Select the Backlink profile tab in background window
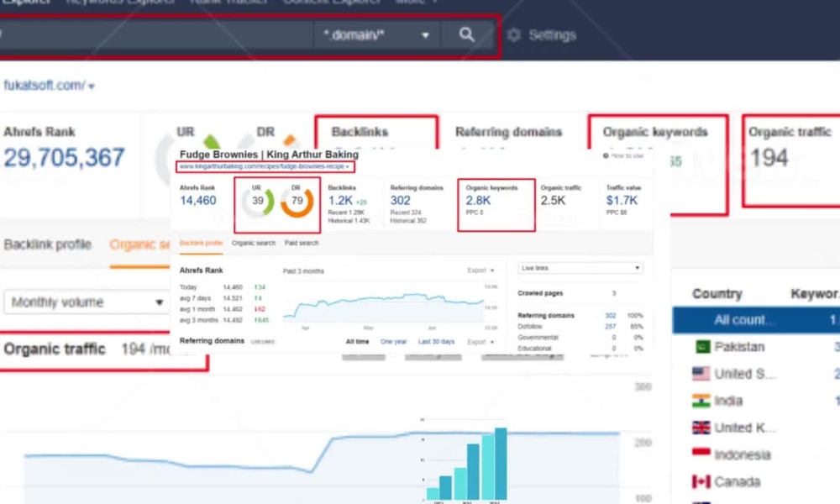Viewport: 840px width, 504px height. pyautogui.click(x=47, y=244)
